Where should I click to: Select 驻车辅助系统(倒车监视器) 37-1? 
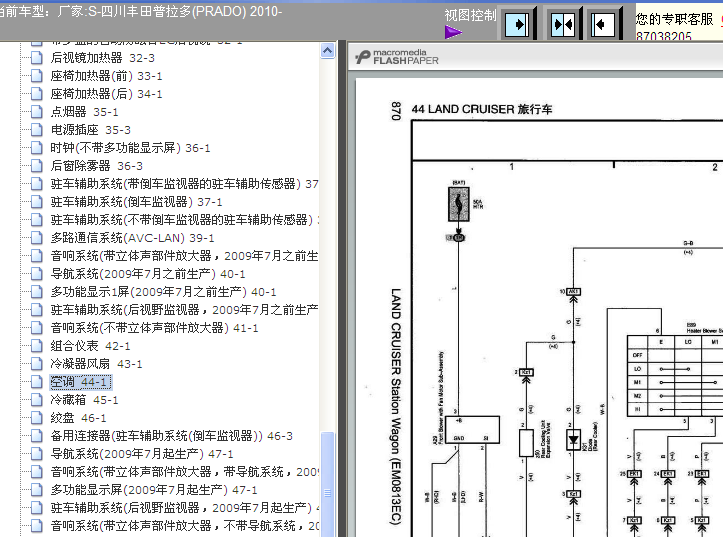coord(136,202)
